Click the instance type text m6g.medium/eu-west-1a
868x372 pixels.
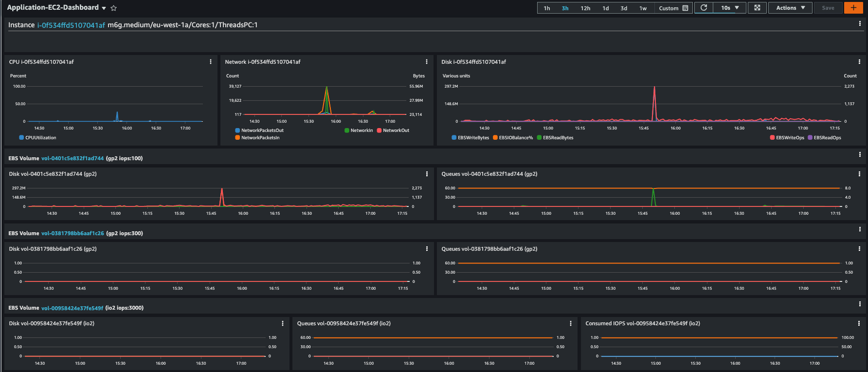point(148,25)
